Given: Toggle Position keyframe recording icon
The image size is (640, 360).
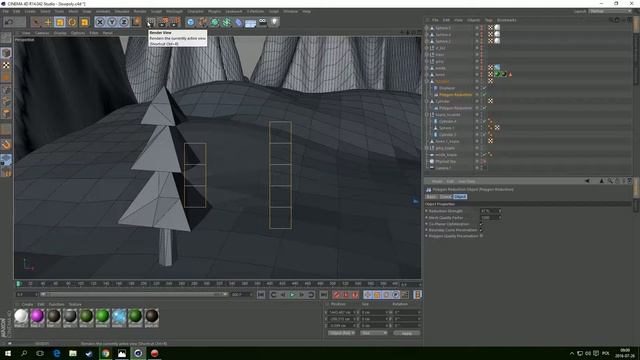Looking at the screenshot, I should [x=368, y=295].
